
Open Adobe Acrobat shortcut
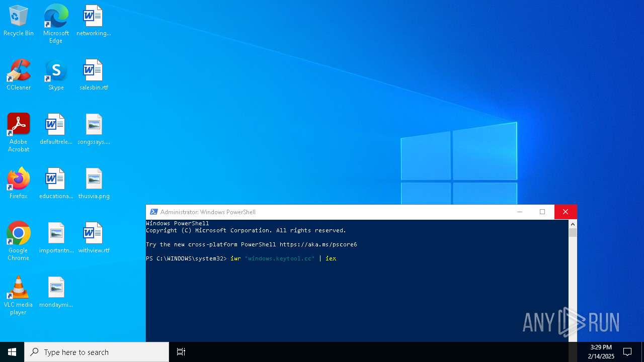[19, 133]
